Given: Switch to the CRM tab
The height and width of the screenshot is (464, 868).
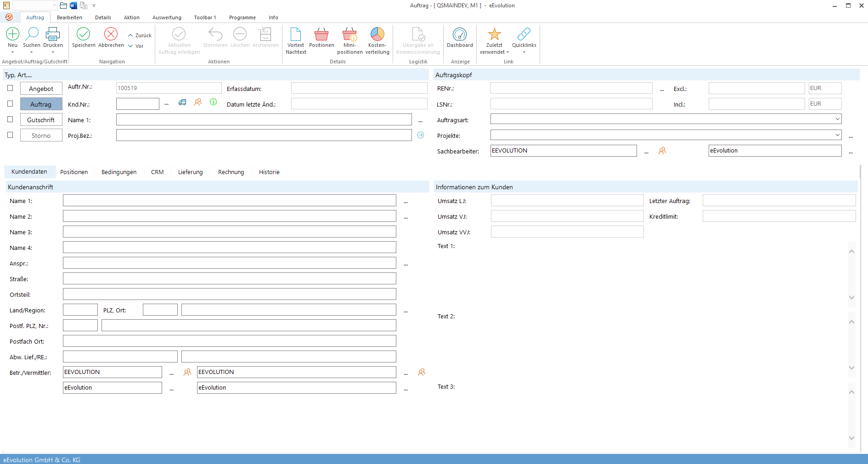Looking at the screenshot, I should pos(158,172).
